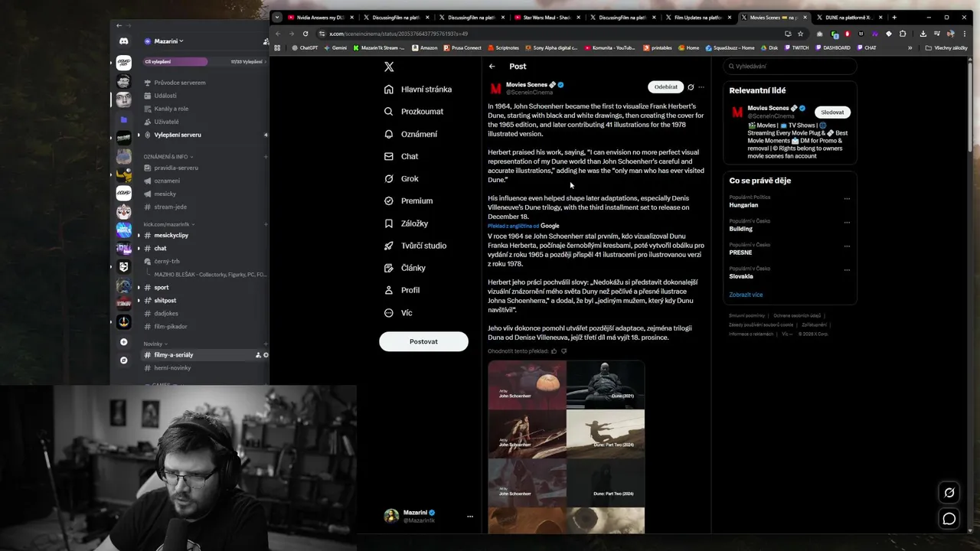Click the Vyhledávání search field
Image resolution: width=980 pixels, height=551 pixels.
click(792, 67)
